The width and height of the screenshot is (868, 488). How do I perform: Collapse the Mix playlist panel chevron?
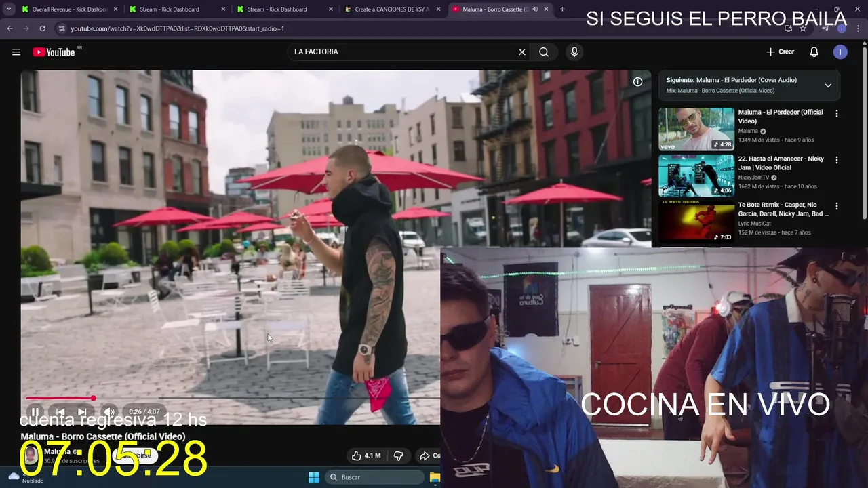[x=828, y=85]
